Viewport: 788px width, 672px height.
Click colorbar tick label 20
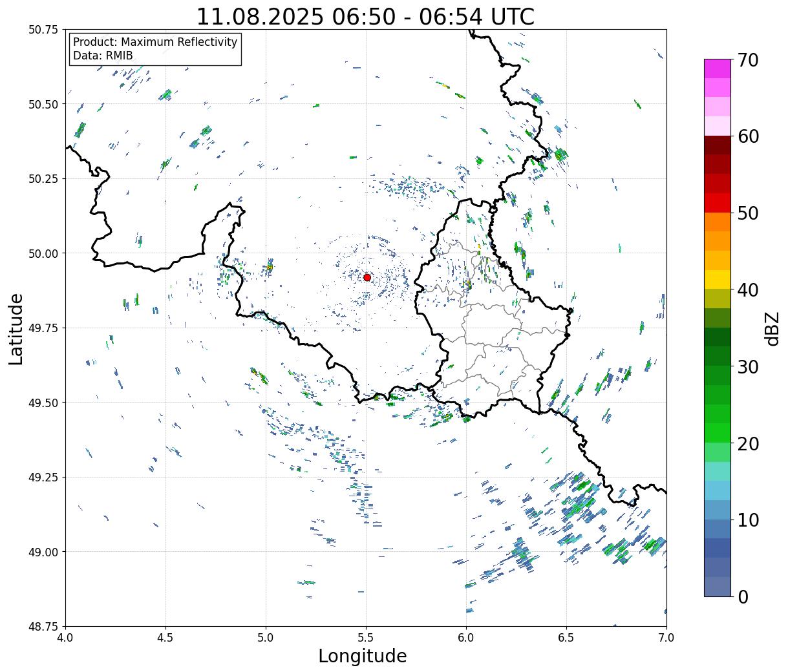click(x=748, y=443)
